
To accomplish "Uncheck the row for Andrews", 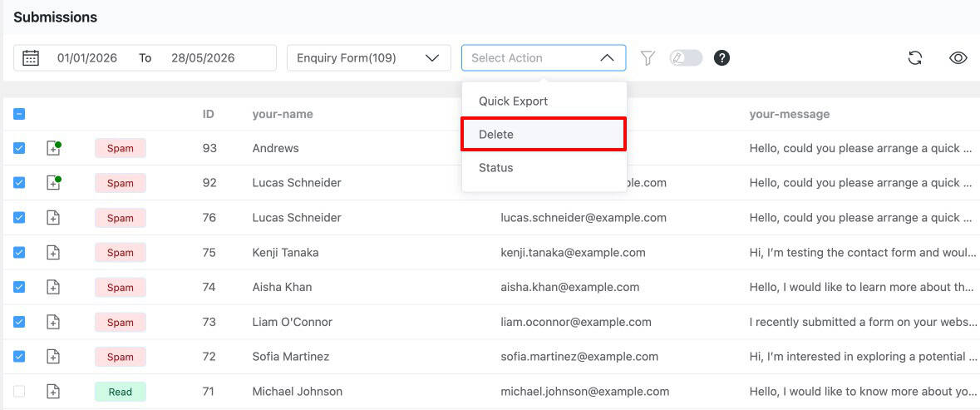I will coord(19,148).
